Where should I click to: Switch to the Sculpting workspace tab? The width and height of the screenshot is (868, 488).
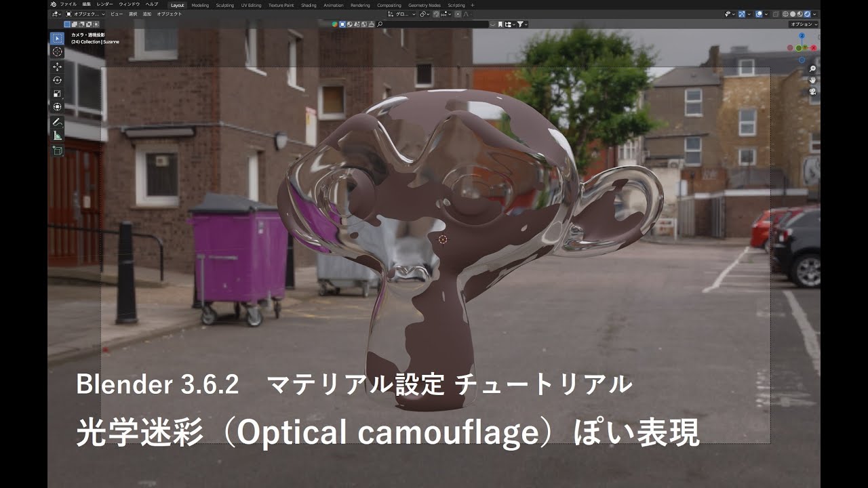point(225,5)
